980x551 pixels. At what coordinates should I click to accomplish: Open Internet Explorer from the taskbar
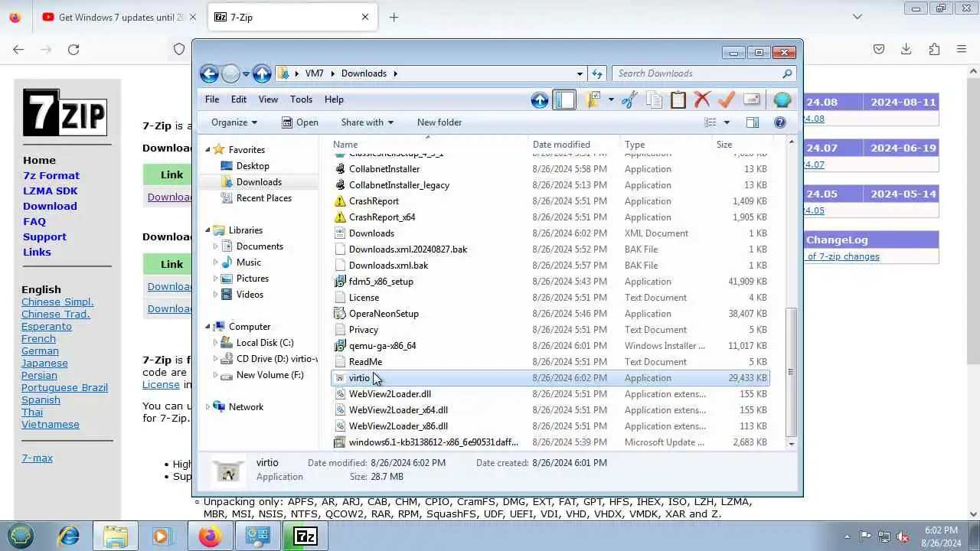point(69,536)
